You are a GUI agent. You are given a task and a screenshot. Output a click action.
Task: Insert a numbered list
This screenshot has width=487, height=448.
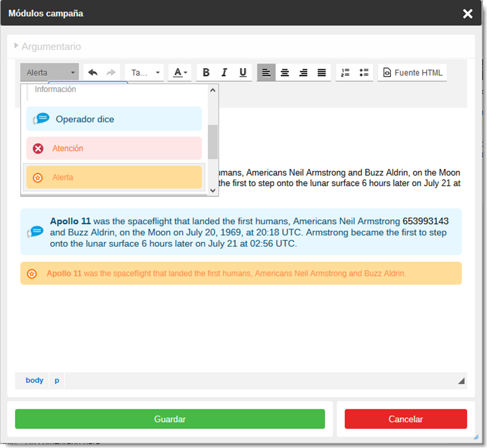click(x=345, y=73)
